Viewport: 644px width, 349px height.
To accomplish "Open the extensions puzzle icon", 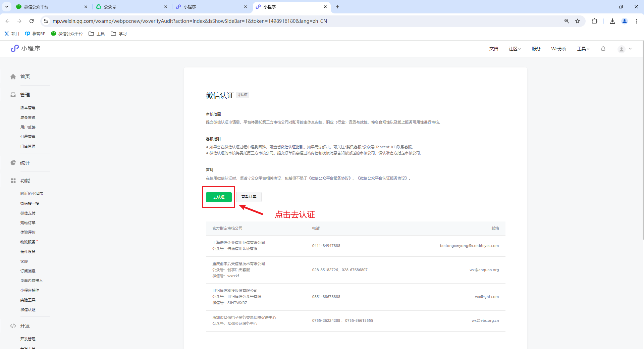I will [594, 21].
